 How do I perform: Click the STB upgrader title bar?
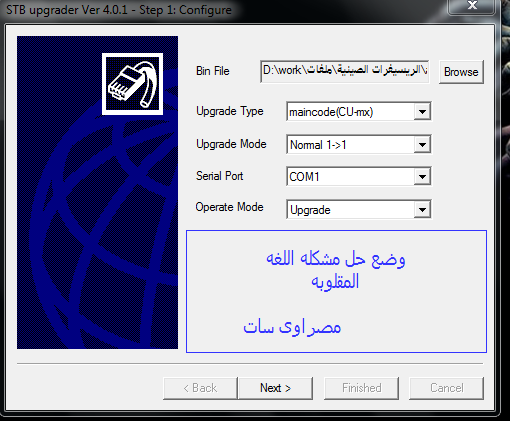click(223, 10)
